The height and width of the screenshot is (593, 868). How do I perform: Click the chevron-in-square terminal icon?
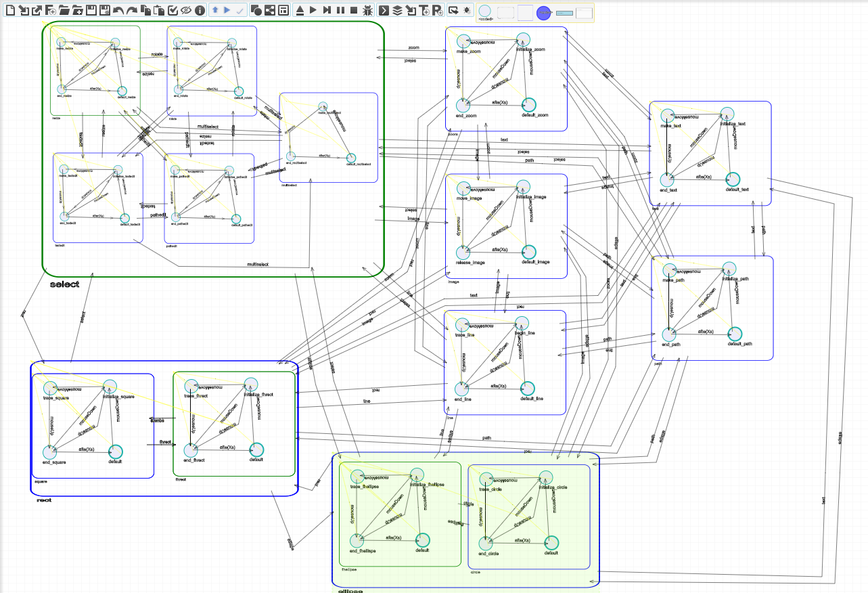(384, 10)
